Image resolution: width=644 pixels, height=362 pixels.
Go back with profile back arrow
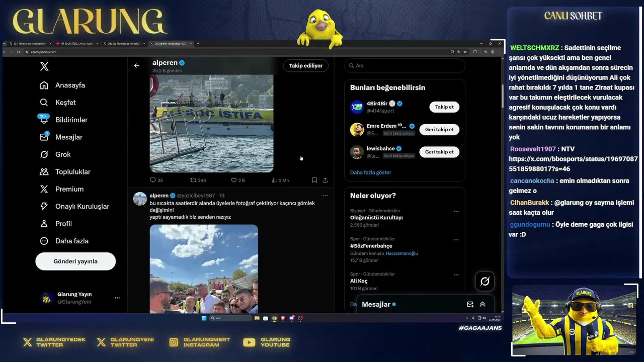[136, 66]
